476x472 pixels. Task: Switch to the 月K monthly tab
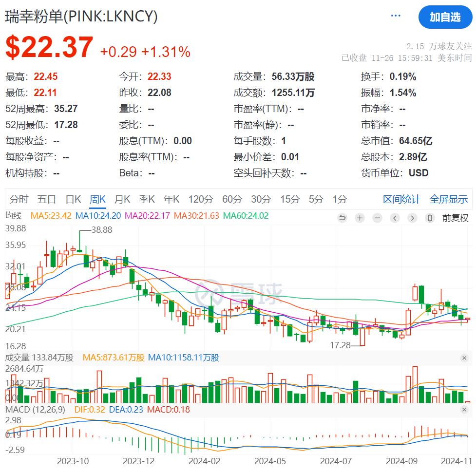122,199
